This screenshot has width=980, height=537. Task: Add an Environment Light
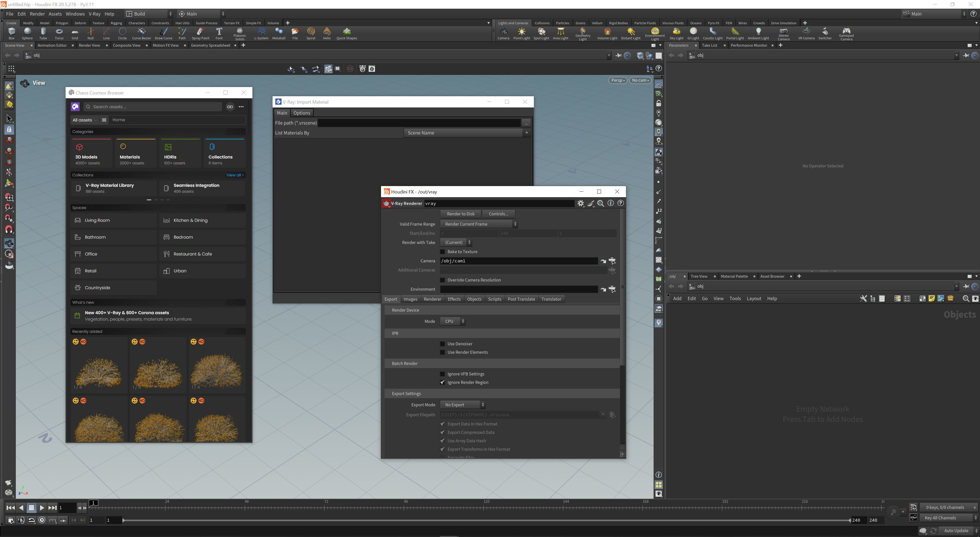(x=655, y=34)
